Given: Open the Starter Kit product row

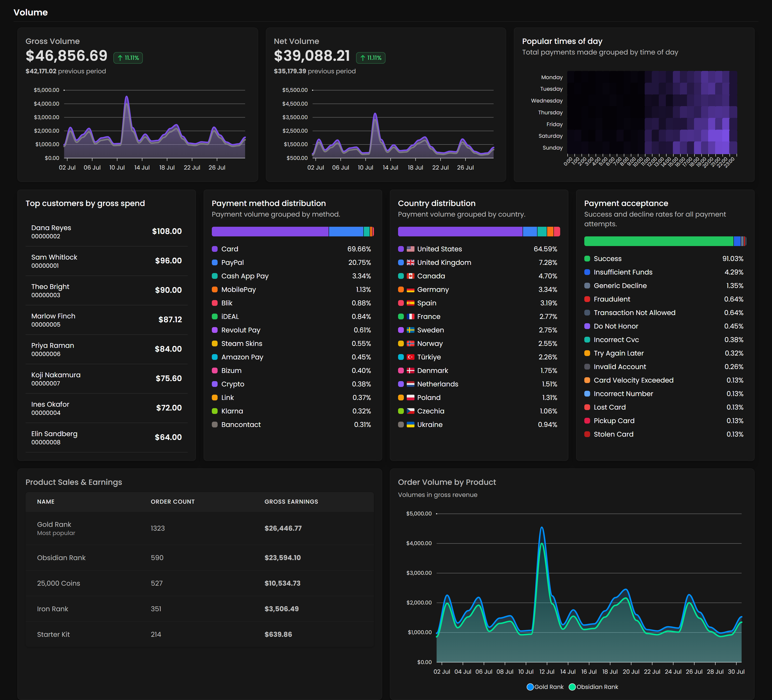Looking at the screenshot, I should click(200, 635).
